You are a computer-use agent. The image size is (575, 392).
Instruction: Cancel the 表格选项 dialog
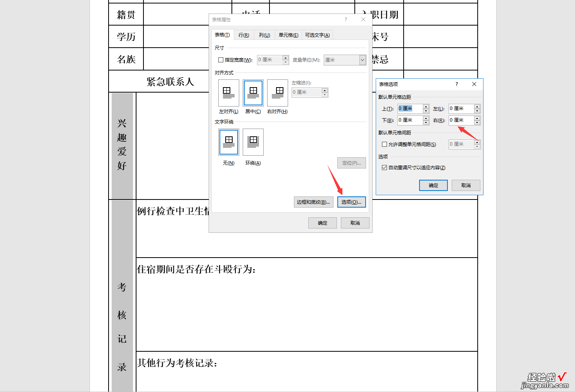pyautogui.click(x=466, y=186)
